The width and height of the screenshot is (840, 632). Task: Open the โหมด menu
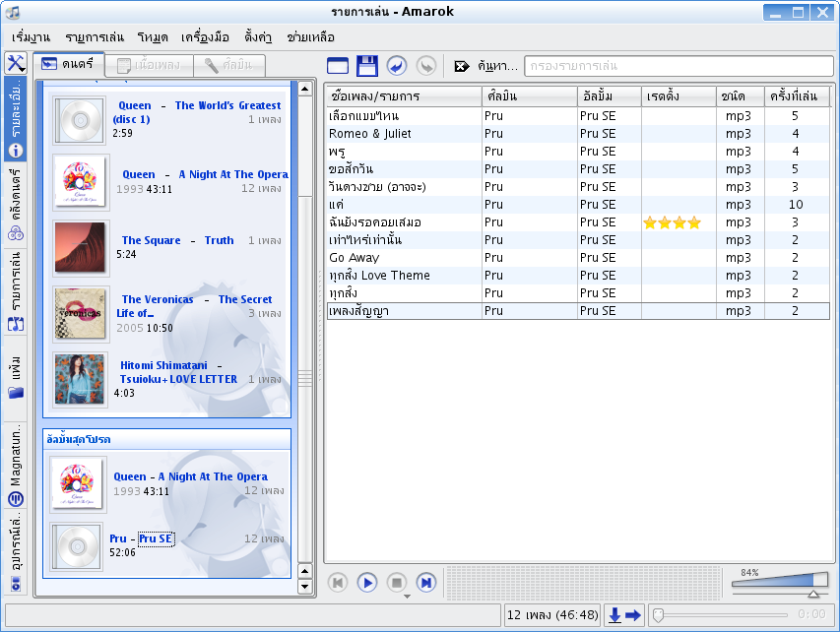(x=152, y=37)
